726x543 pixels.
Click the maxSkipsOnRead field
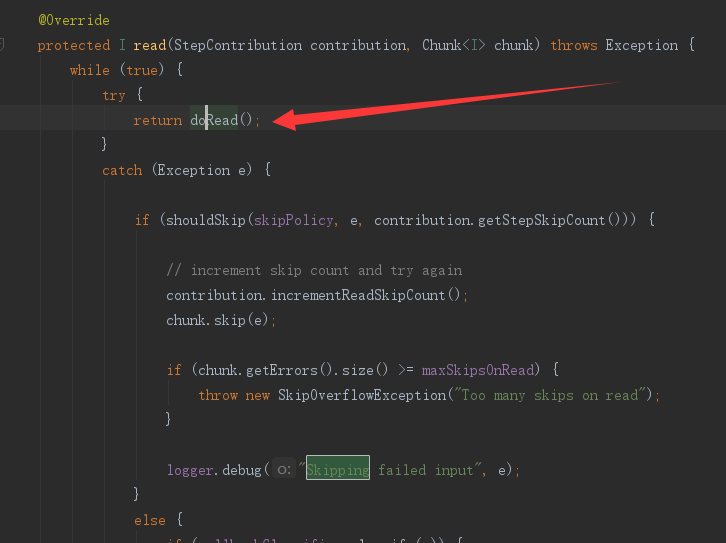478,370
